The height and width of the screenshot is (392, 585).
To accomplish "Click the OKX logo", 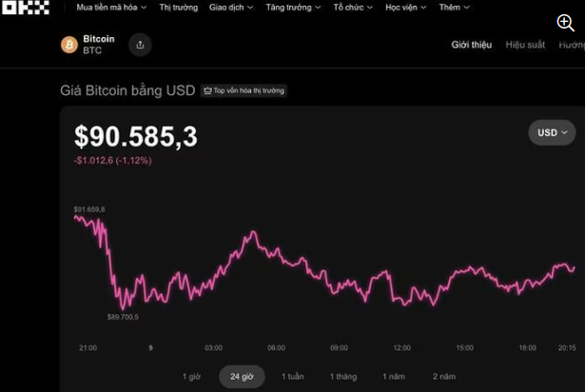I will pos(23,8).
